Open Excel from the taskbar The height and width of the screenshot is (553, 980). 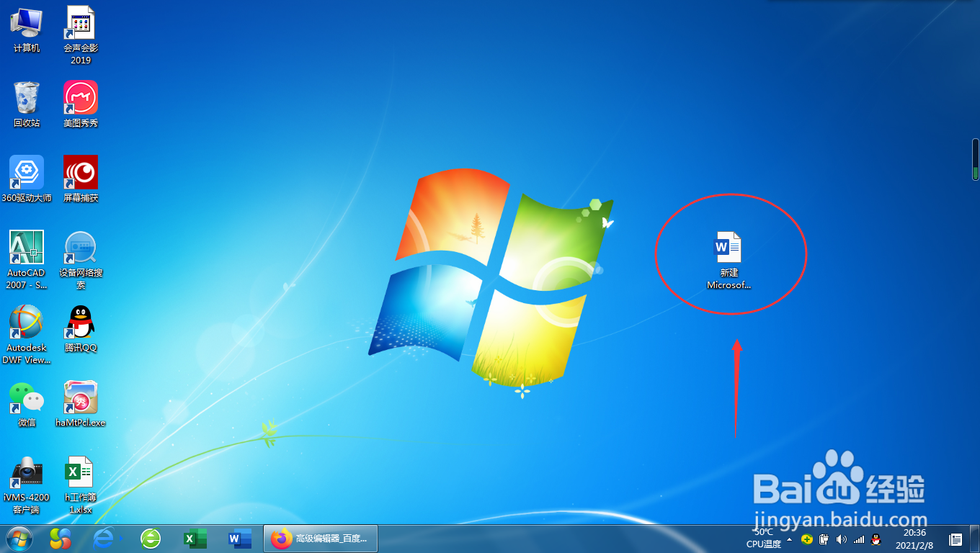click(x=195, y=539)
